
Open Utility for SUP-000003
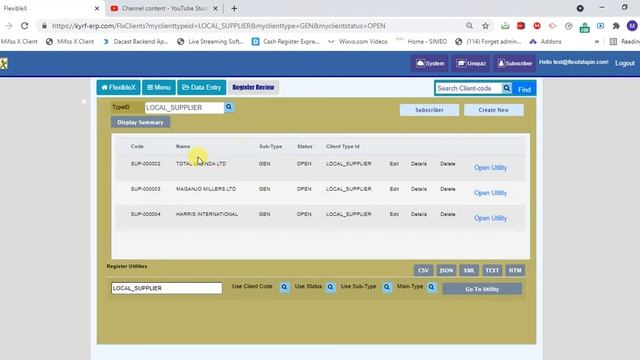pyautogui.click(x=490, y=193)
